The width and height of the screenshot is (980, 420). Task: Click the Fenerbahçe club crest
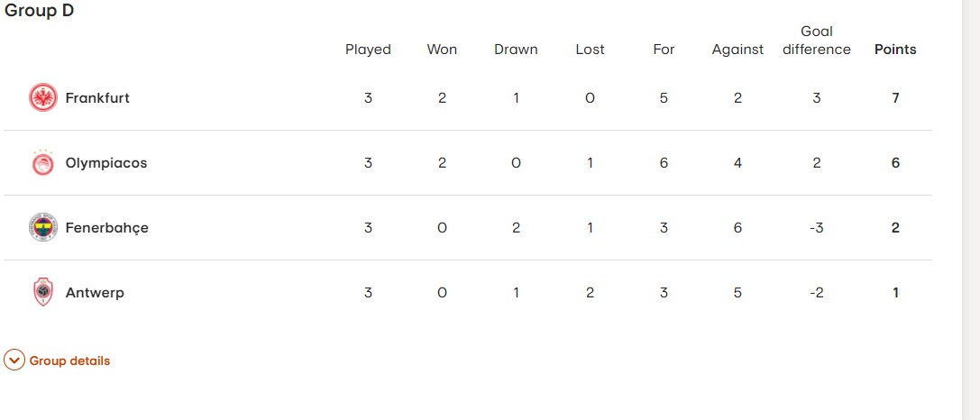43,227
